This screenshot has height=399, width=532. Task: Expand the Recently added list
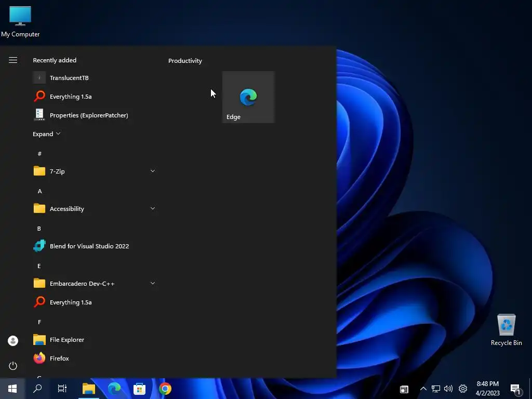pyautogui.click(x=46, y=134)
